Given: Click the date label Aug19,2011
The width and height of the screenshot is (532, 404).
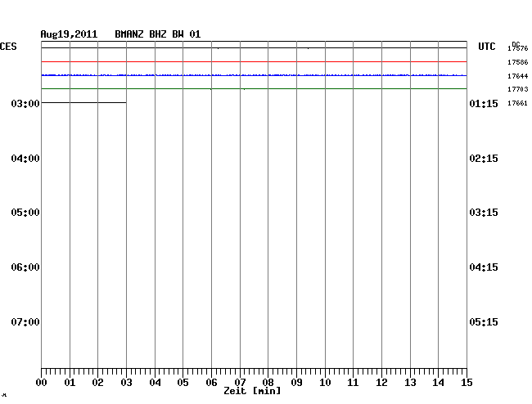Looking at the screenshot, I should pos(69,34).
